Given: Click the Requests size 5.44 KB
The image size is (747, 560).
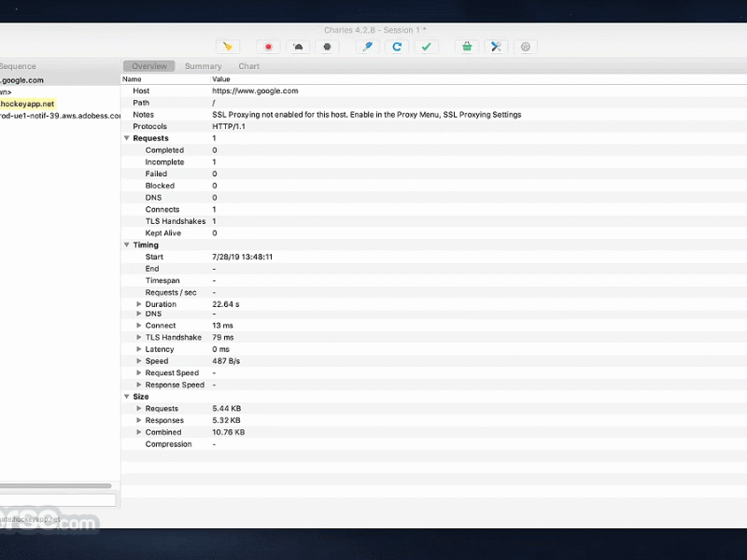Looking at the screenshot, I should (227, 409).
